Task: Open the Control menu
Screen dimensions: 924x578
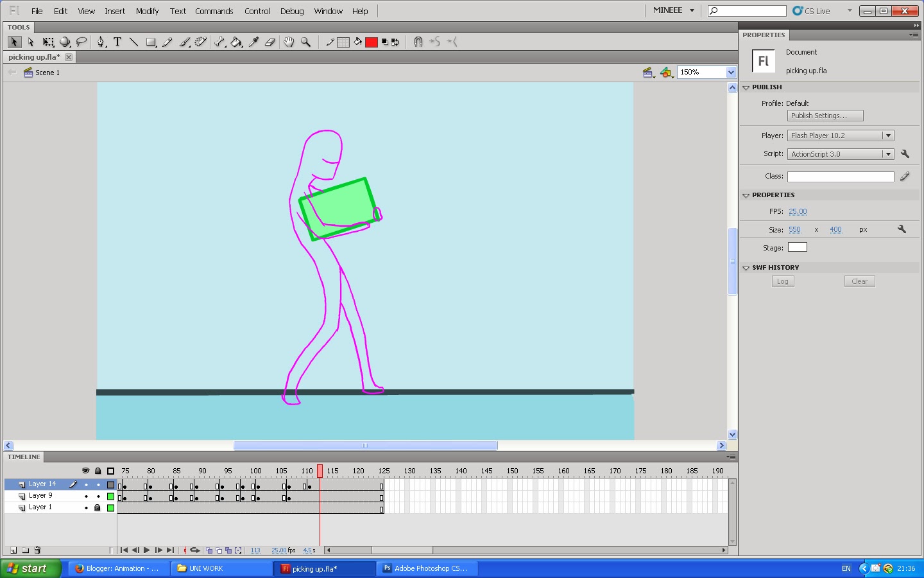Action: pyautogui.click(x=257, y=11)
